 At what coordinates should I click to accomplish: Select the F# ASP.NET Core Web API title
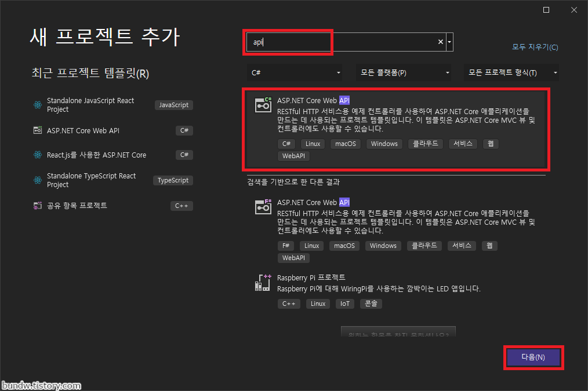tap(313, 202)
